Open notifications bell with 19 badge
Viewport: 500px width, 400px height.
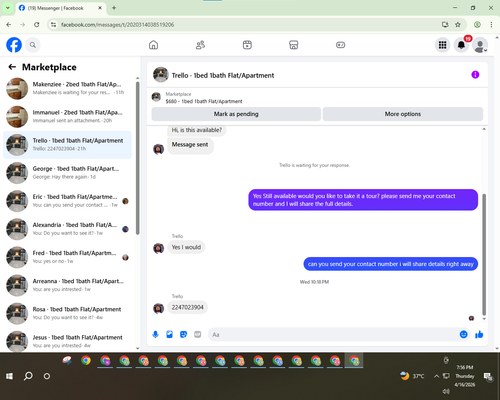tap(461, 45)
